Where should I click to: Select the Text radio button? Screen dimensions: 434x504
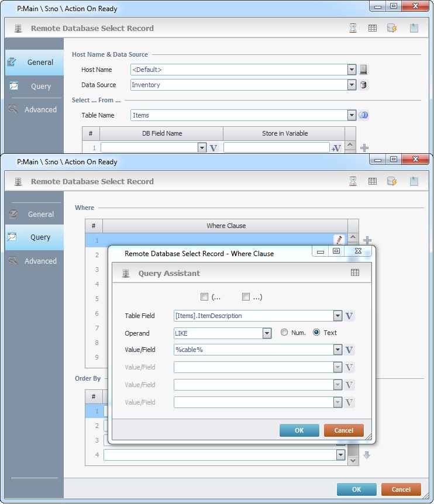317,333
